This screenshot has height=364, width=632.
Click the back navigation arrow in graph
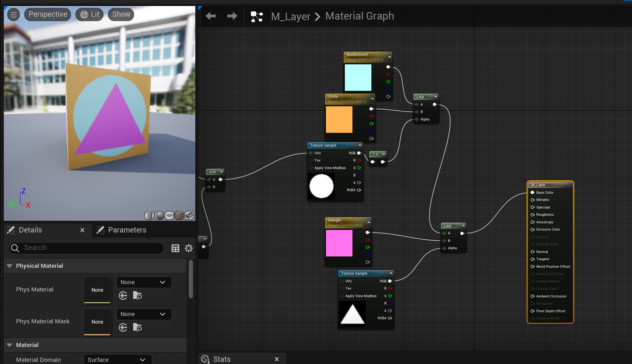pos(210,16)
